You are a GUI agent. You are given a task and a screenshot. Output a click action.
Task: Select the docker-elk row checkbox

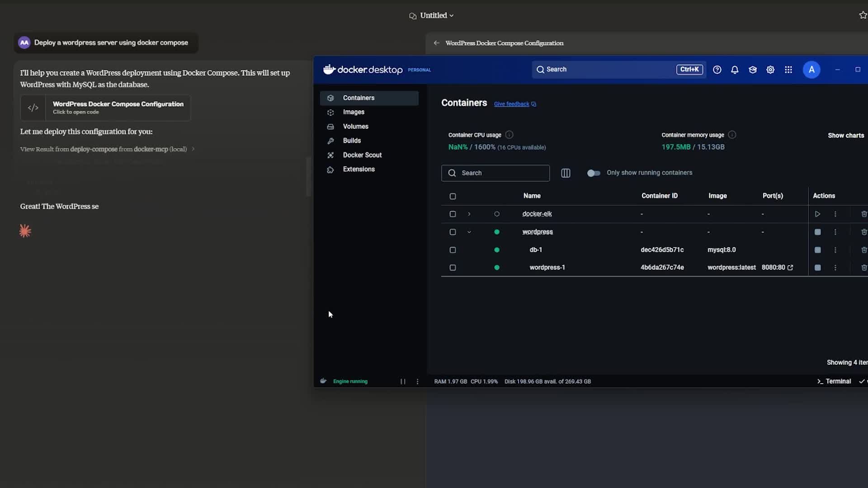click(453, 214)
